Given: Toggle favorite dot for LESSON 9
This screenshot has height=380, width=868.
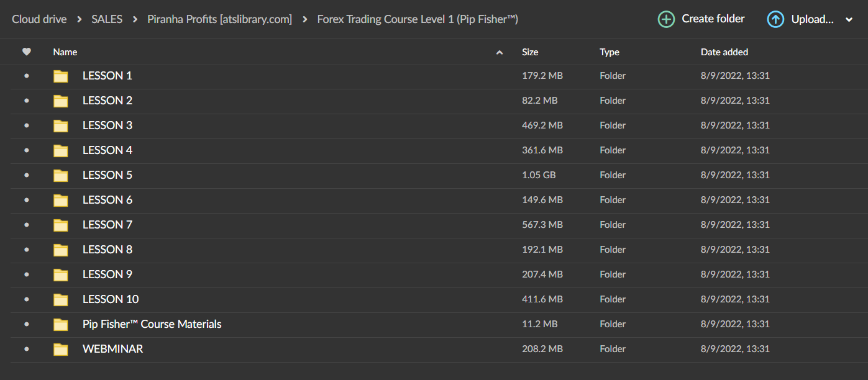Looking at the screenshot, I should coord(26,274).
